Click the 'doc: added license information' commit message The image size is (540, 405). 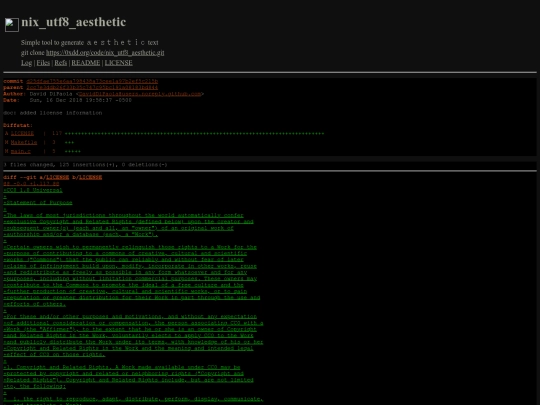(x=53, y=113)
